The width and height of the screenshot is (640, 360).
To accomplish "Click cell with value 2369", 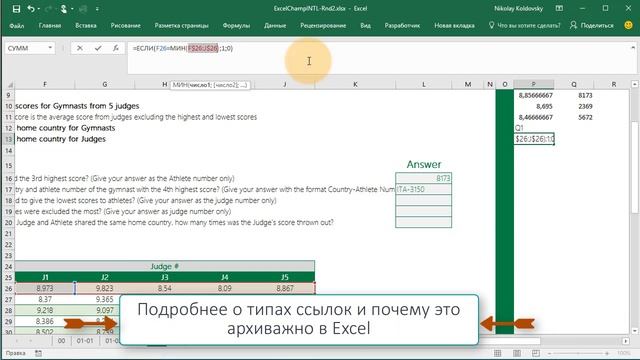I will tap(574, 106).
